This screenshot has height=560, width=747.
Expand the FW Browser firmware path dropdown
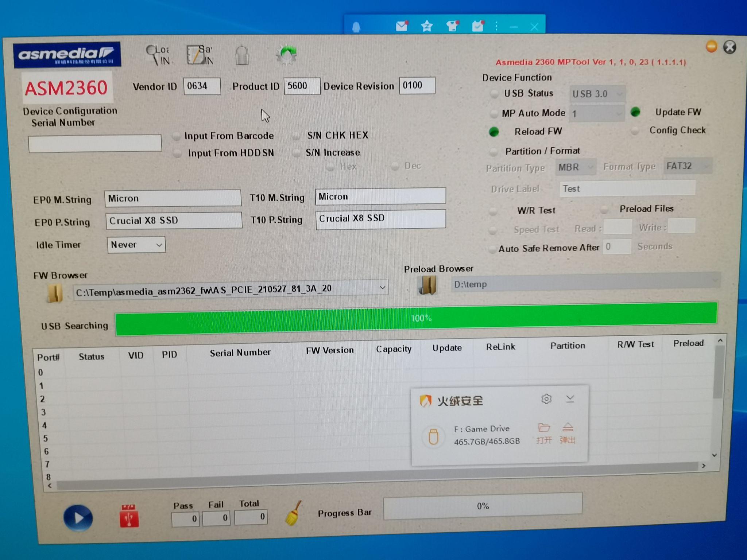383,288
